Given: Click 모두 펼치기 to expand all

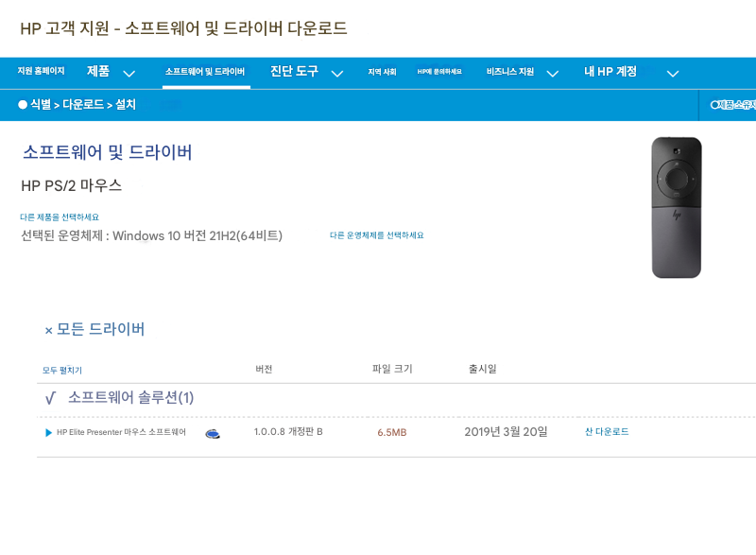Looking at the screenshot, I should coord(62,370).
